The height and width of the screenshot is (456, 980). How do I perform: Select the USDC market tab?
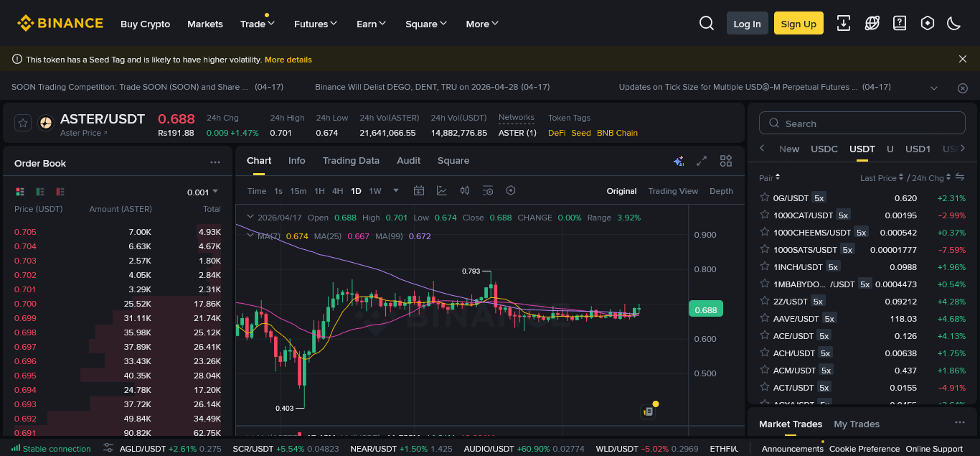824,149
